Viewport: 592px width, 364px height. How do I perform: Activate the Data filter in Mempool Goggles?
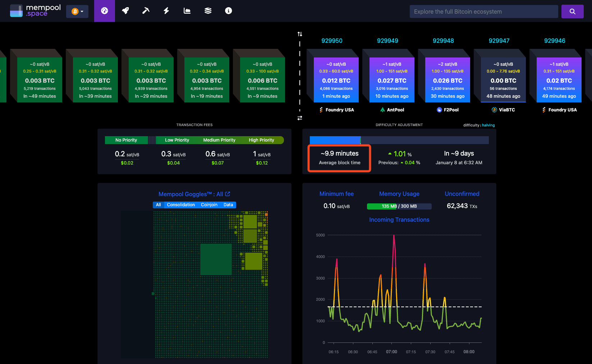(x=228, y=205)
